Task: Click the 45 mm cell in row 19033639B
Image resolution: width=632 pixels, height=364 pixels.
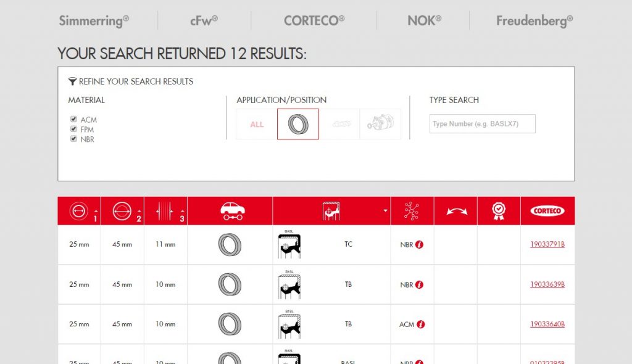Action: [x=122, y=284]
